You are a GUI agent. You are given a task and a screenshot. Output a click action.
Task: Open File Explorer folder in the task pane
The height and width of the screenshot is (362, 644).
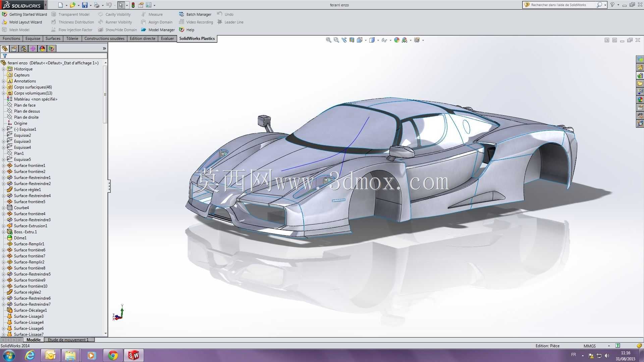[x=640, y=83]
